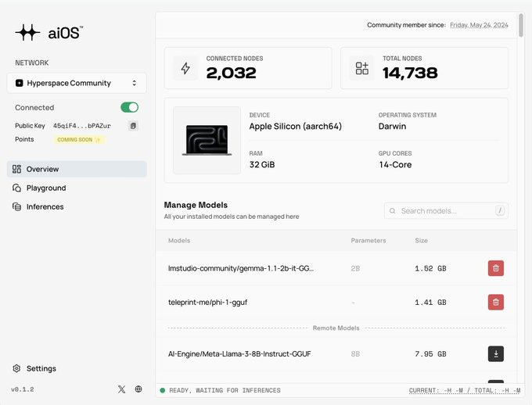Click the aiOS logo
532x405 pixels.
click(x=49, y=33)
